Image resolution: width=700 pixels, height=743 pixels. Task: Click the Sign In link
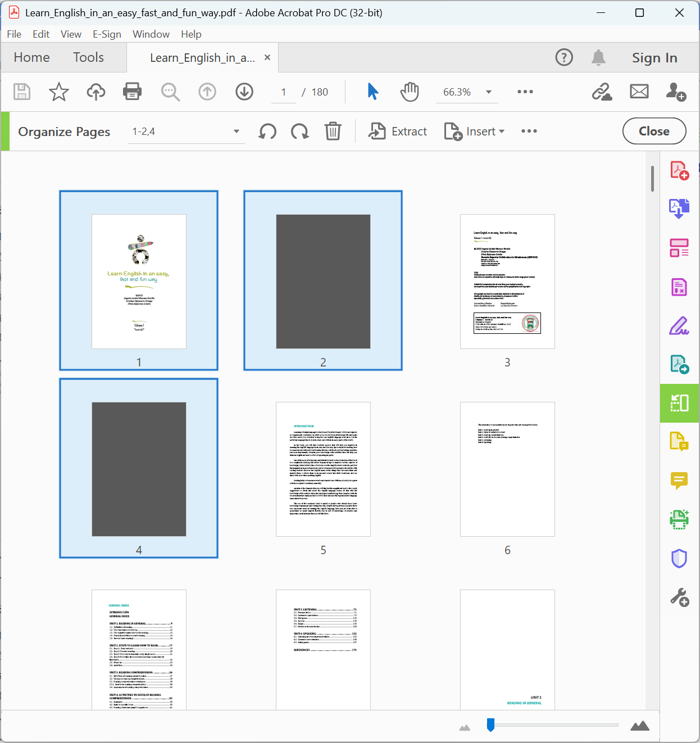coord(654,57)
